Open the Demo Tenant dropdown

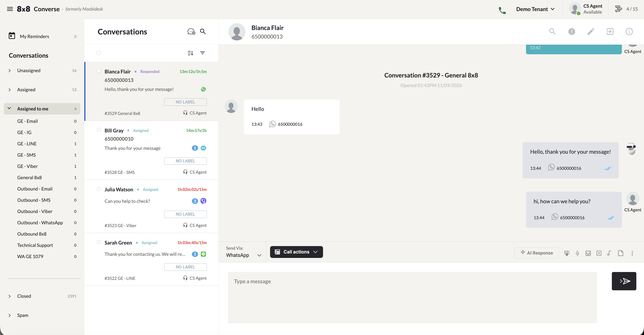pyautogui.click(x=535, y=9)
